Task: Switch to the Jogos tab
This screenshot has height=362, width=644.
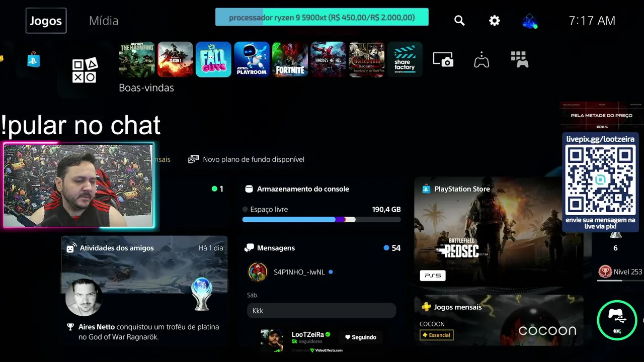Action: tap(46, 21)
